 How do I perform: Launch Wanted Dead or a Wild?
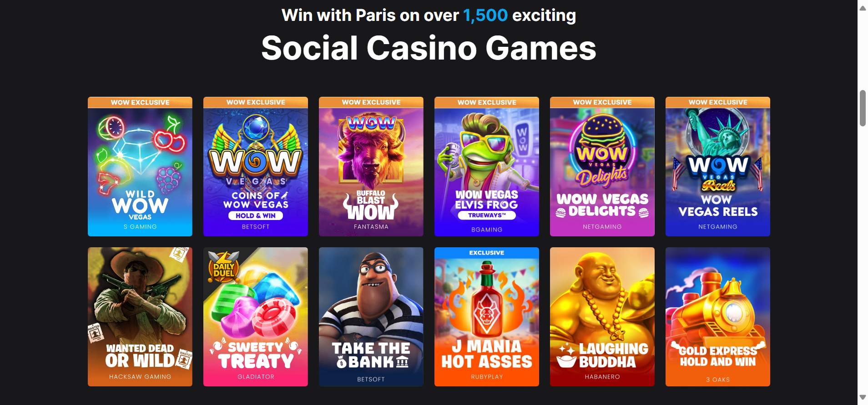coord(140,317)
